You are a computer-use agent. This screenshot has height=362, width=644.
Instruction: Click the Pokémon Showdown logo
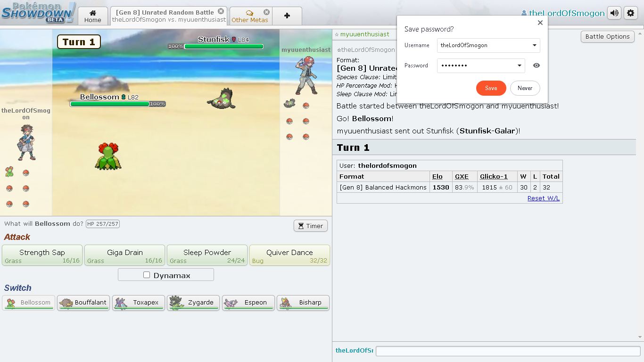tap(38, 13)
